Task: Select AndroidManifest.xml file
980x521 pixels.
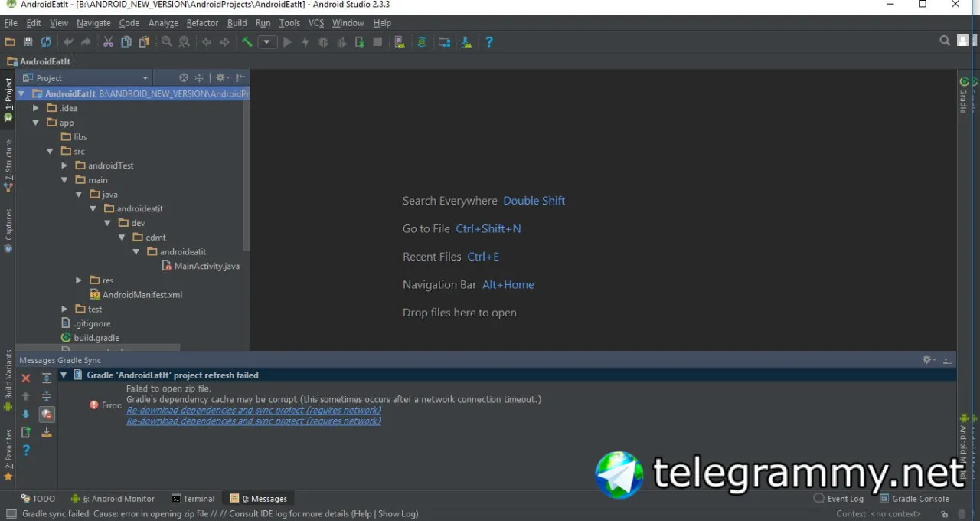Action: [136, 295]
